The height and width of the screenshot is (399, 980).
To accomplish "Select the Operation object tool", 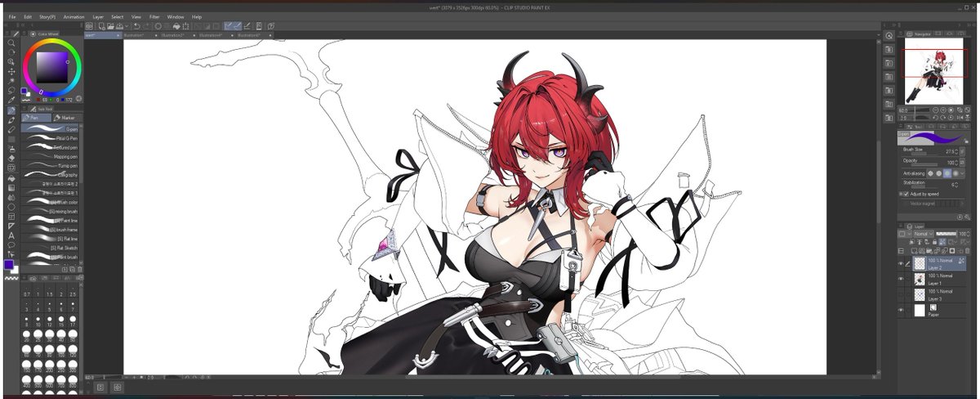I will (x=11, y=61).
